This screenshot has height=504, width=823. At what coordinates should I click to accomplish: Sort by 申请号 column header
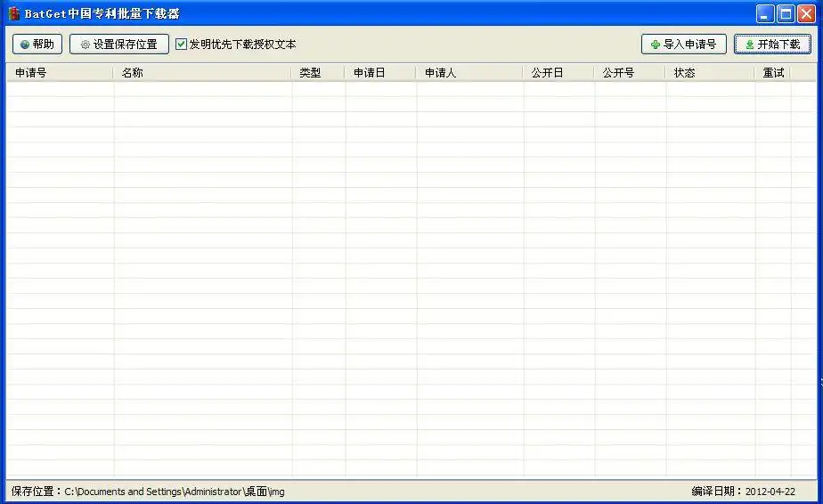click(60, 72)
